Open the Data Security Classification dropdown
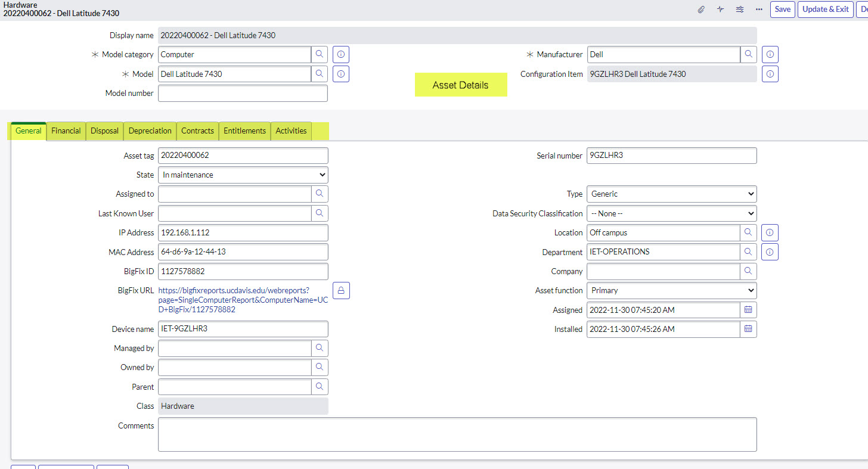868x469 pixels. 672,213
